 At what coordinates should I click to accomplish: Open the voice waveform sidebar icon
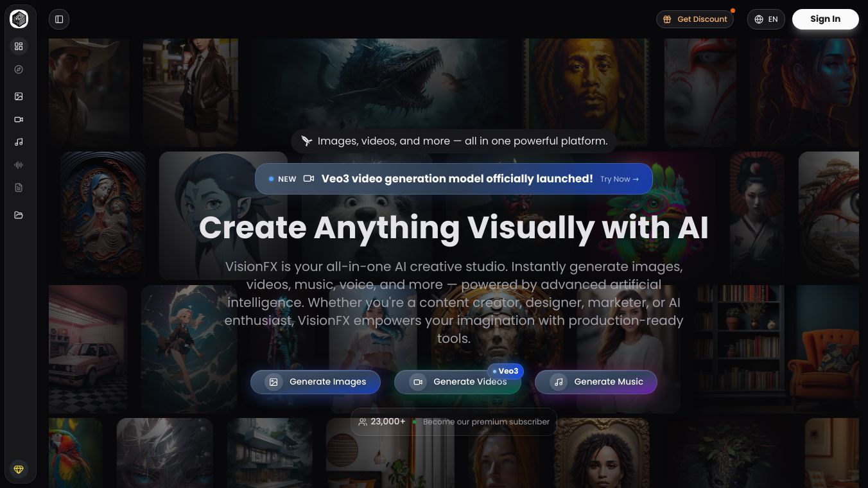click(19, 165)
